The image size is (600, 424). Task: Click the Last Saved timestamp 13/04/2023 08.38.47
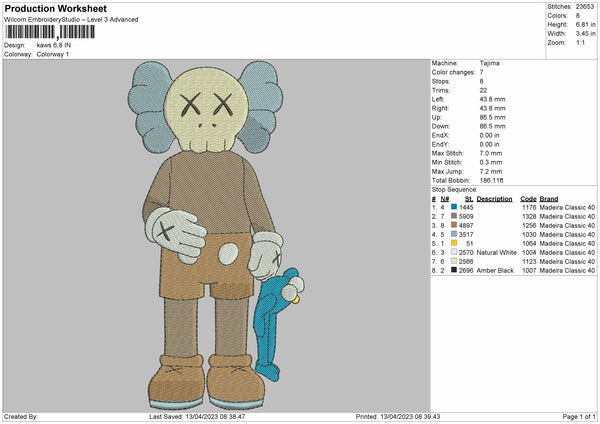pyautogui.click(x=215, y=416)
